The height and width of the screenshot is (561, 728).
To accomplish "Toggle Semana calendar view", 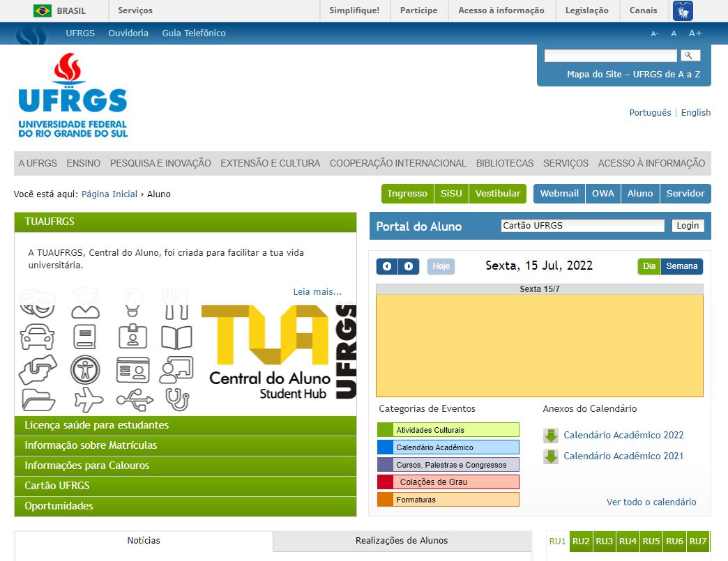I will tap(681, 266).
